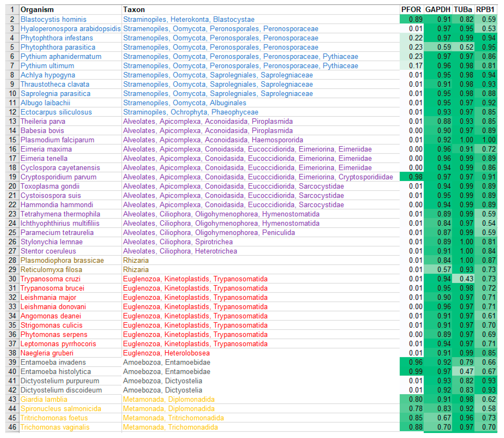Click the RPB1 header cell

tap(485, 9)
